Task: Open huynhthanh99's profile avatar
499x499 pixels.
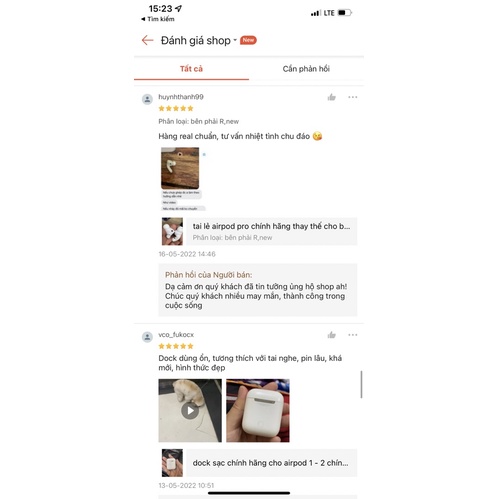Action: point(147,99)
